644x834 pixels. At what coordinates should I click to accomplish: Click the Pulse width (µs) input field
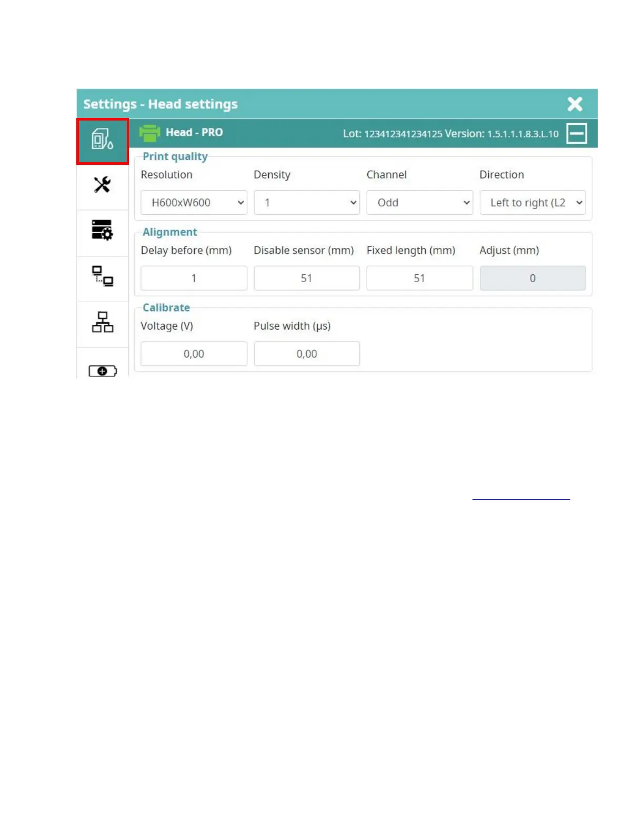coord(307,354)
